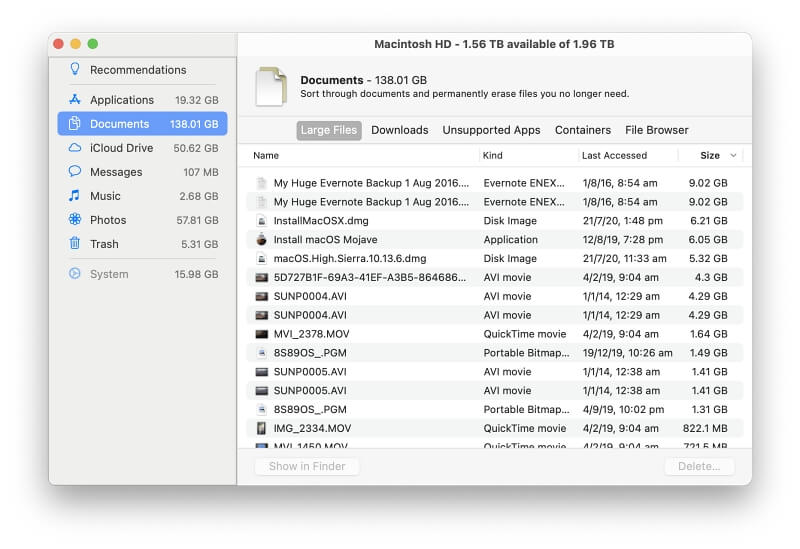Click the Applications sidebar icon
800x549 pixels.
[x=74, y=99]
